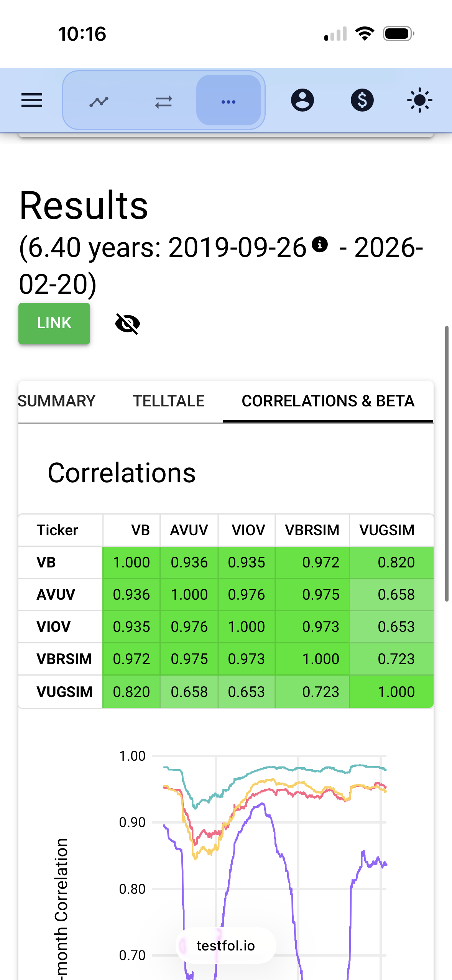Select the VBRSIM row label

pos(64,659)
